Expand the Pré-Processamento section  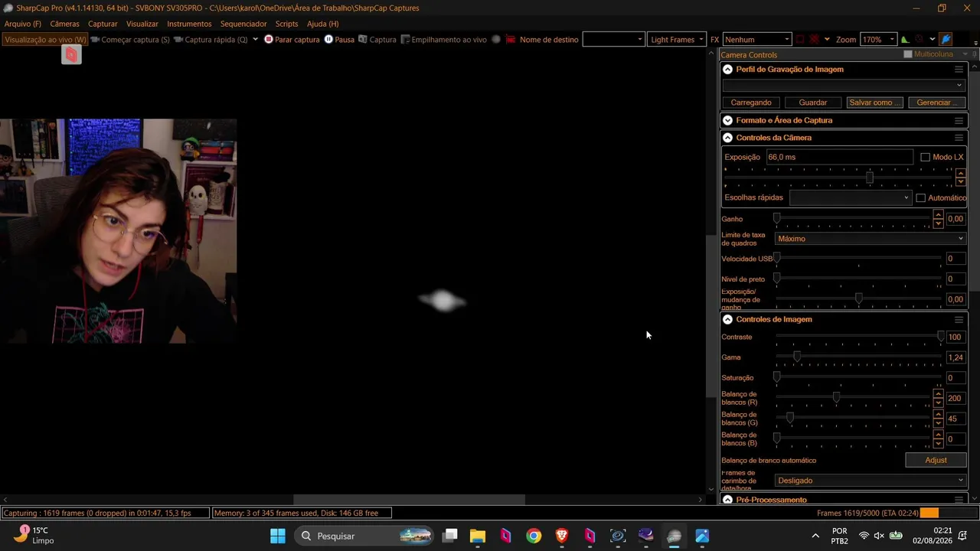point(727,500)
